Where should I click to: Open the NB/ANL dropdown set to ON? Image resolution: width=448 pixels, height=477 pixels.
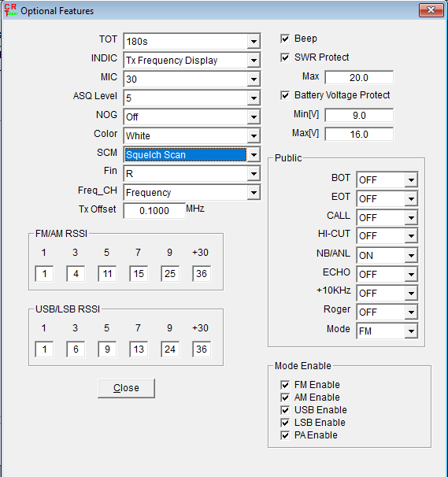(x=387, y=255)
